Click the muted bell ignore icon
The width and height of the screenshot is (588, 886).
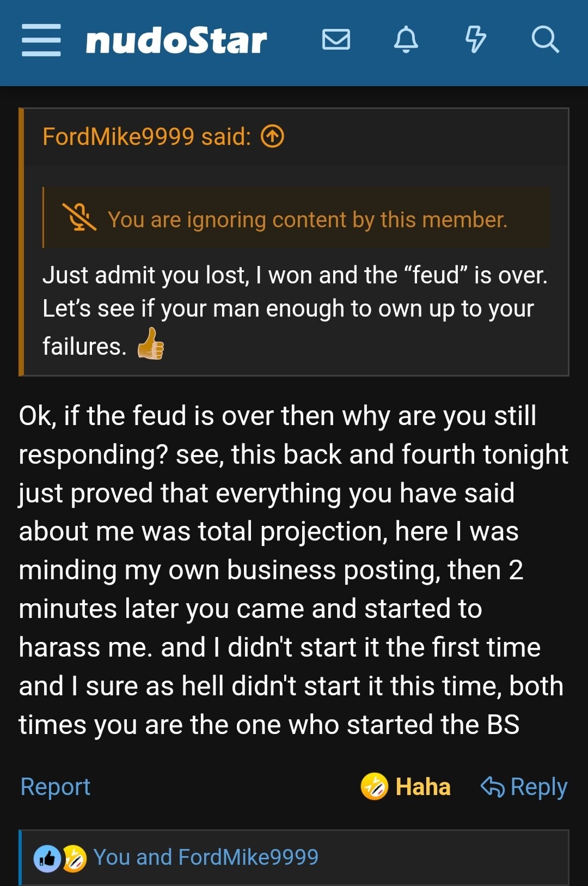[79, 217]
